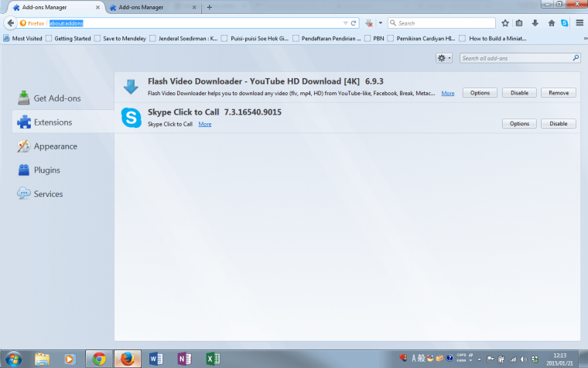This screenshot has width=588, height=368.
Task: Open Microsoft Word from the taskbar
Action: [x=156, y=359]
